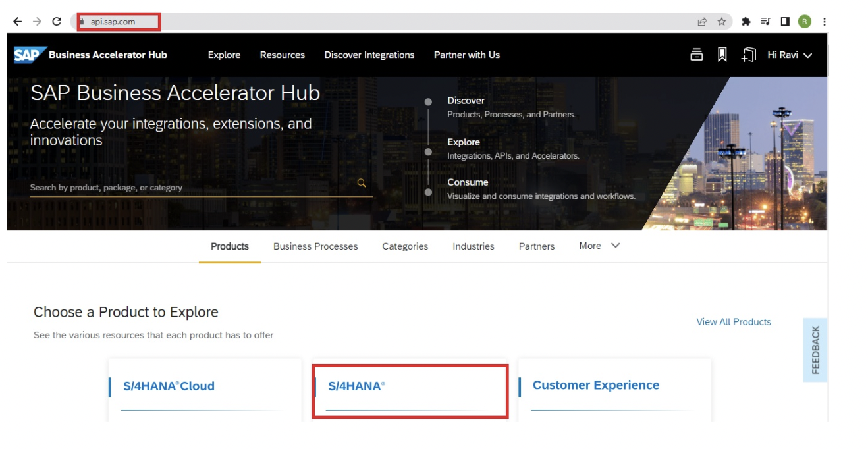This screenshot has width=868, height=449.
Task: Expand the More tabs dropdown
Action: [599, 246]
